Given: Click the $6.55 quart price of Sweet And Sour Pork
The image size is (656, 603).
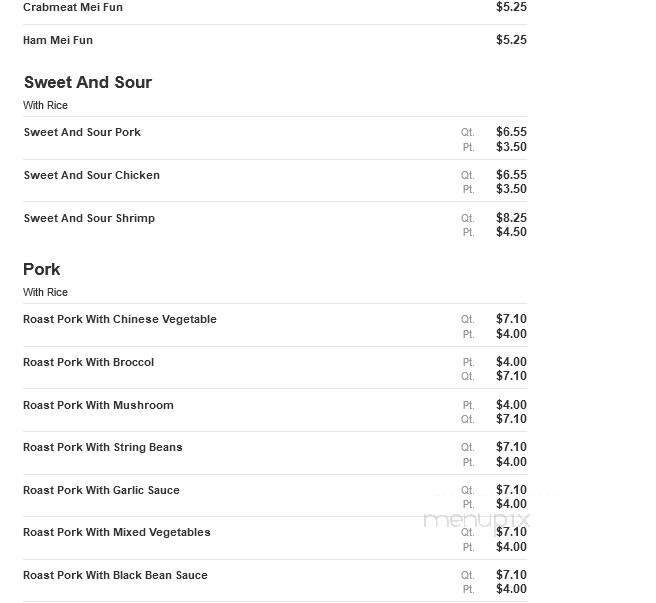Looking at the screenshot, I should [511, 132].
